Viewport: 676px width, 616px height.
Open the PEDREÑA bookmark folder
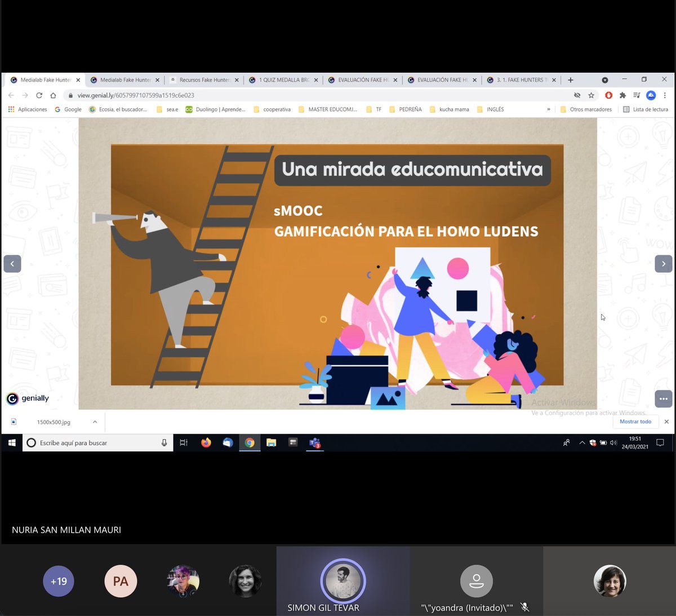click(406, 109)
